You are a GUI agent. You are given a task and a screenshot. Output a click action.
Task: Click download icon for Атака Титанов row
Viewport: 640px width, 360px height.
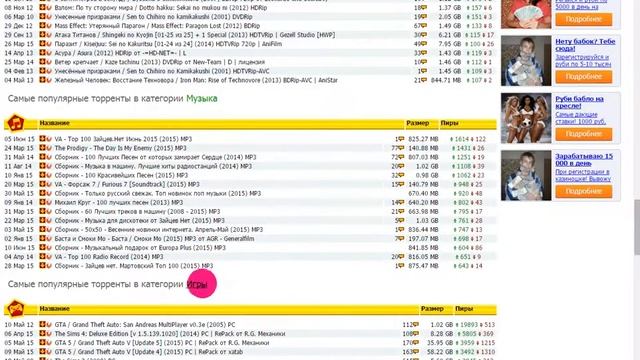(x=42, y=35)
